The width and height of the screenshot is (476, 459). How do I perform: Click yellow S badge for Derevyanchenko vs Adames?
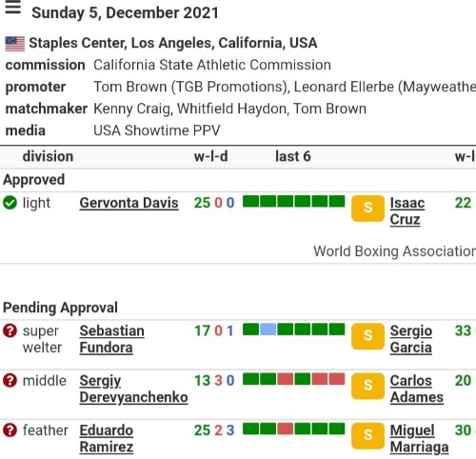click(367, 386)
